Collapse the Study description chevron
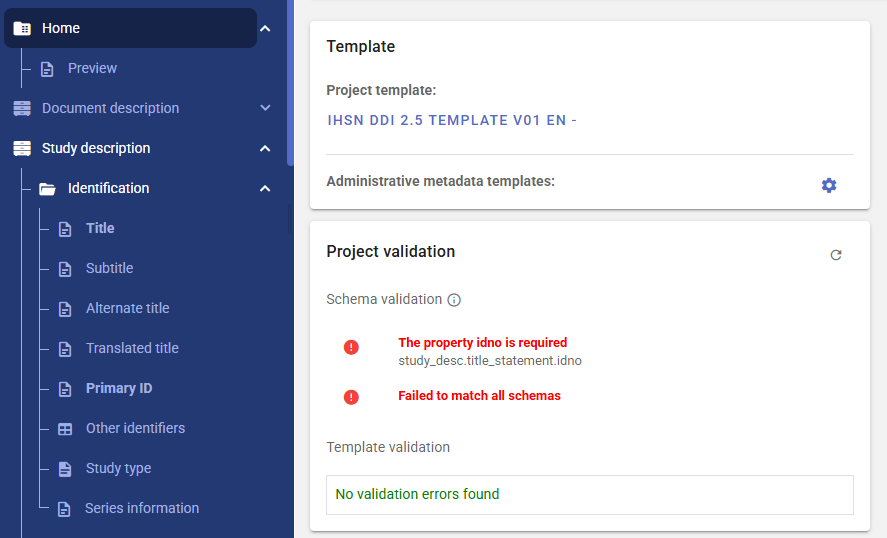The height and width of the screenshot is (538, 887). [265, 148]
